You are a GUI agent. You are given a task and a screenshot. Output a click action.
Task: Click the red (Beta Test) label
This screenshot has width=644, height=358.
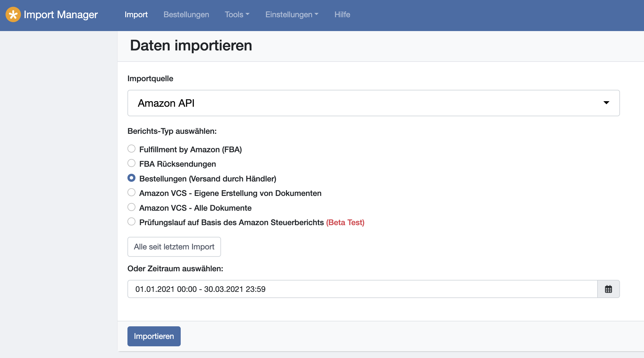click(x=345, y=222)
